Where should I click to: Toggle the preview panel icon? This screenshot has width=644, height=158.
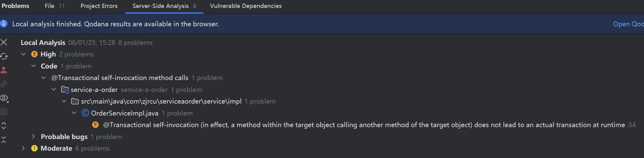tap(4, 112)
